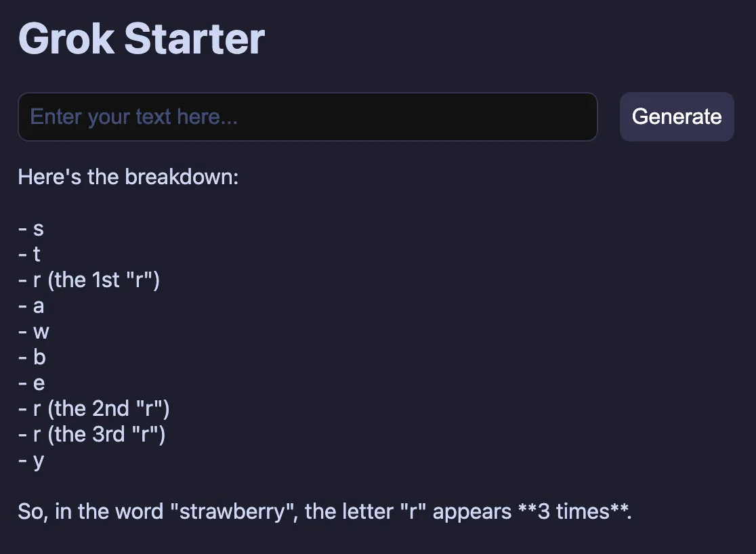Click the "- y" list line
Viewport: 756px width, 554px height.
click(x=30, y=461)
